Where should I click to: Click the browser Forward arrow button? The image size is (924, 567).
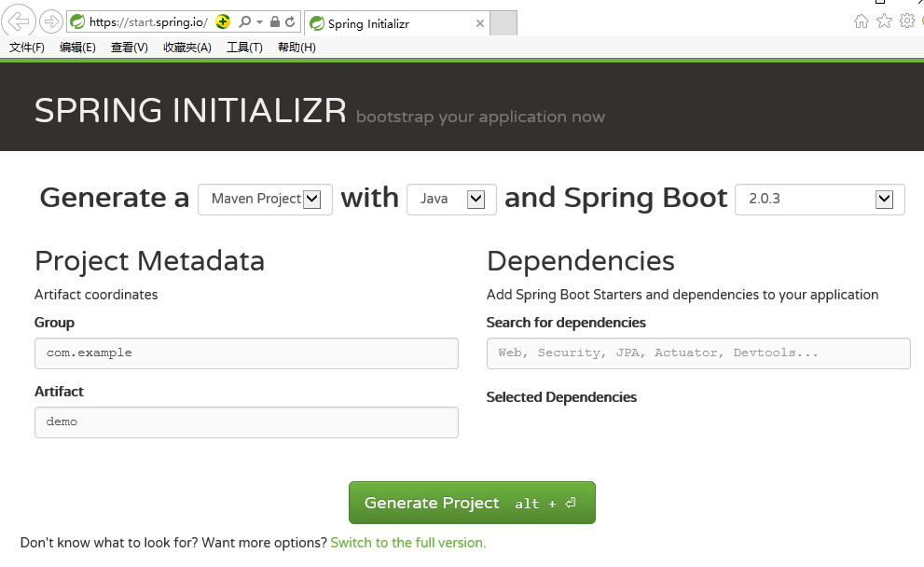[x=51, y=22]
